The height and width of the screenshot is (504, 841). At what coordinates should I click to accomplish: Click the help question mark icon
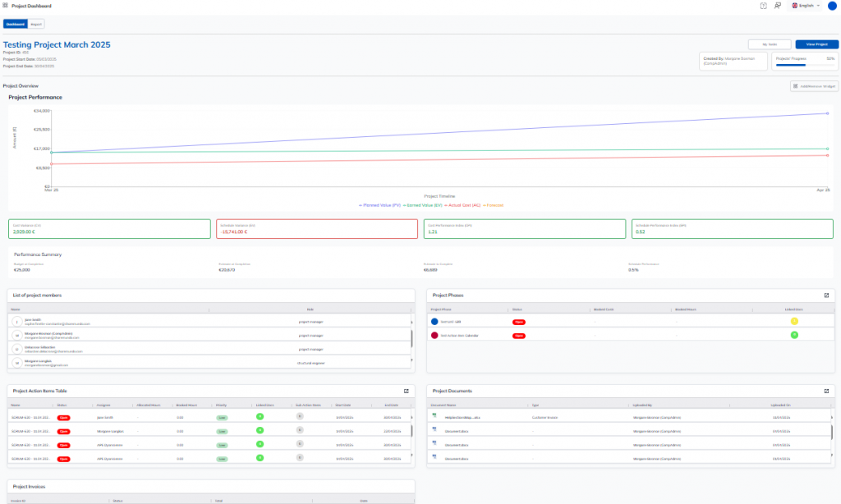(x=763, y=6)
